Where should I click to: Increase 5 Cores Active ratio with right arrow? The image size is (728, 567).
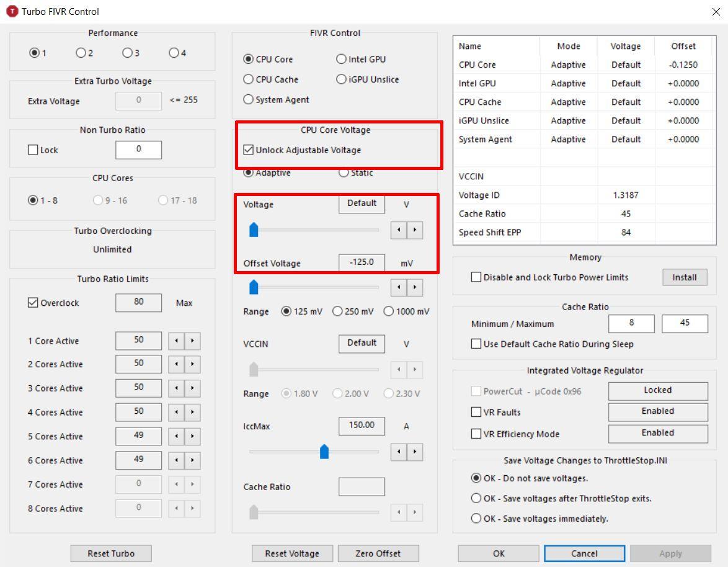pyautogui.click(x=193, y=436)
